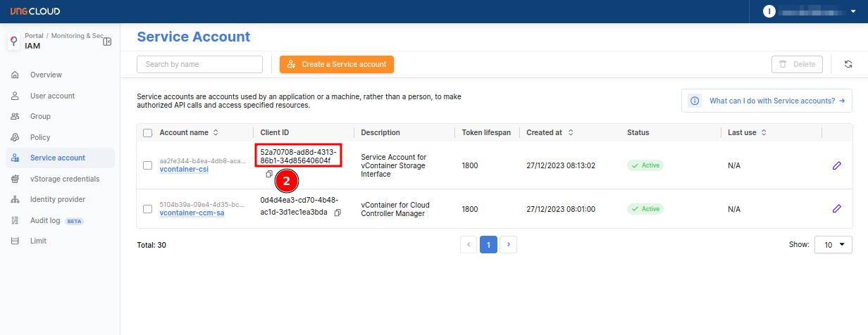Click Create a Service account button

click(337, 64)
